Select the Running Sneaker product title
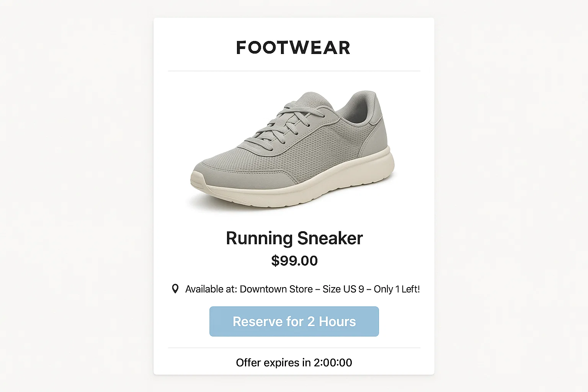 point(294,238)
